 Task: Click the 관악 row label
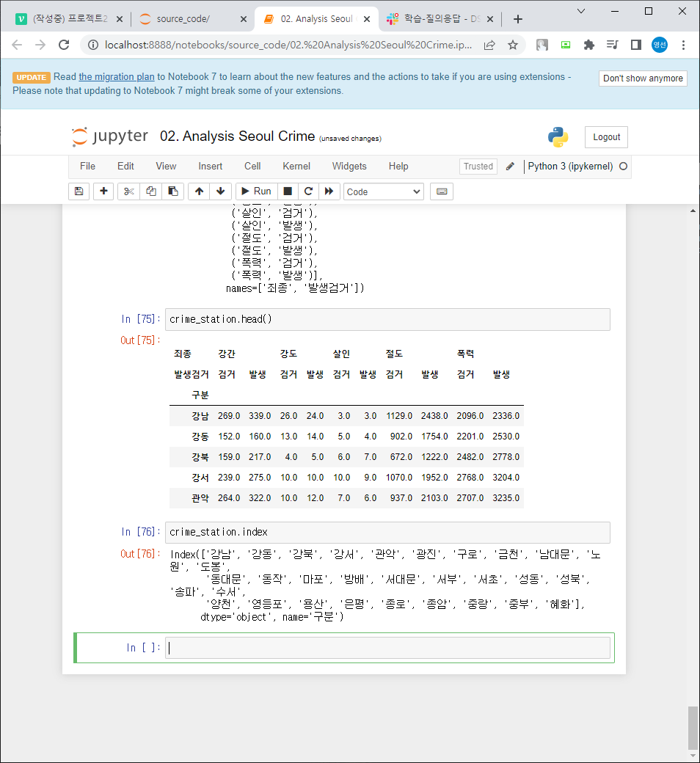[x=200, y=498]
